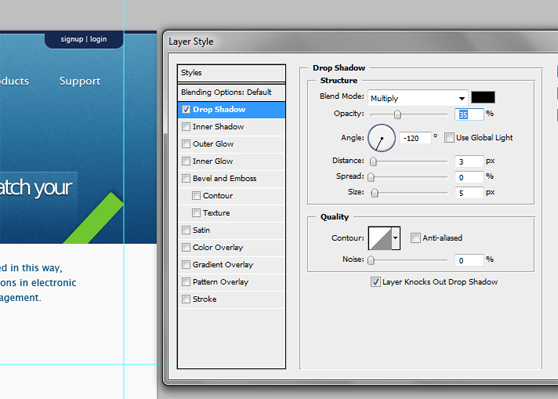Enable the Contour sub-option checkbox

pos(196,195)
